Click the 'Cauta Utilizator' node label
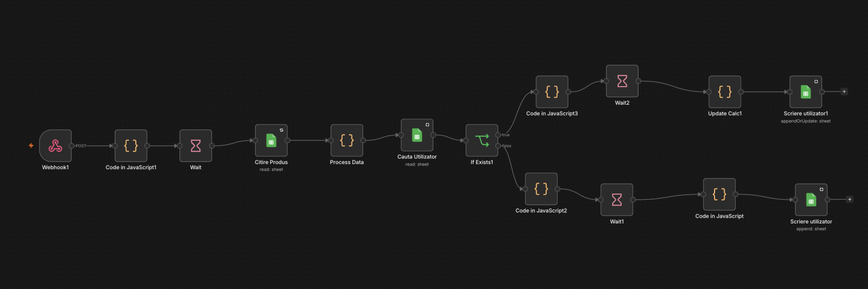868x289 pixels. [x=417, y=157]
